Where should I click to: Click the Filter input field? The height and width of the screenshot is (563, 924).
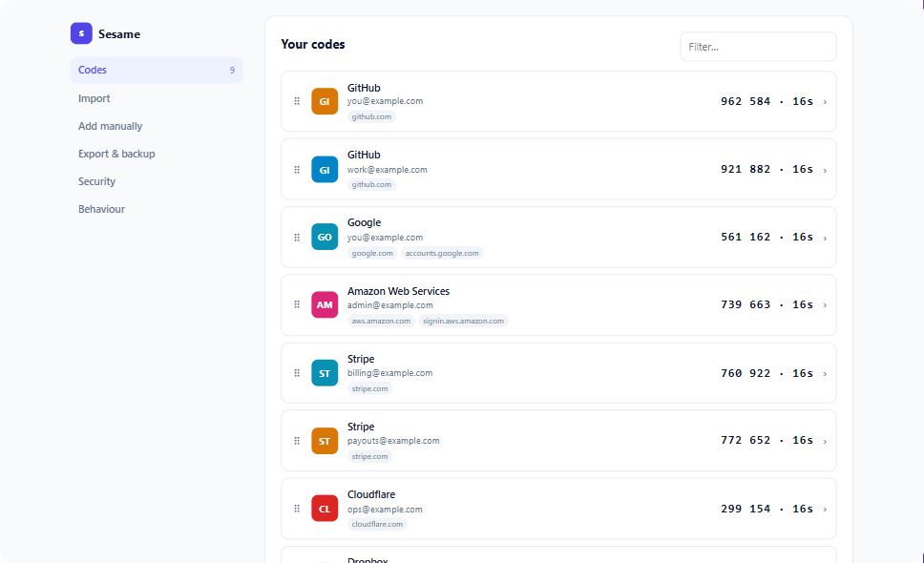point(758,47)
